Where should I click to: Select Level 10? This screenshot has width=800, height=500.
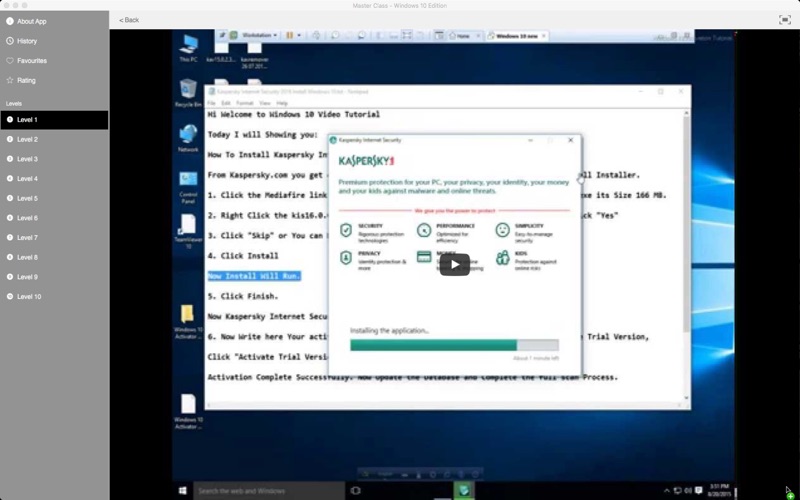[x=54, y=296]
